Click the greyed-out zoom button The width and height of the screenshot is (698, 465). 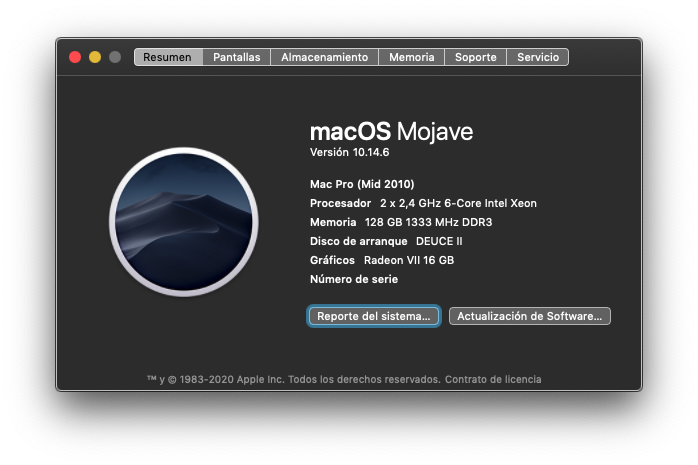point(115,57)
